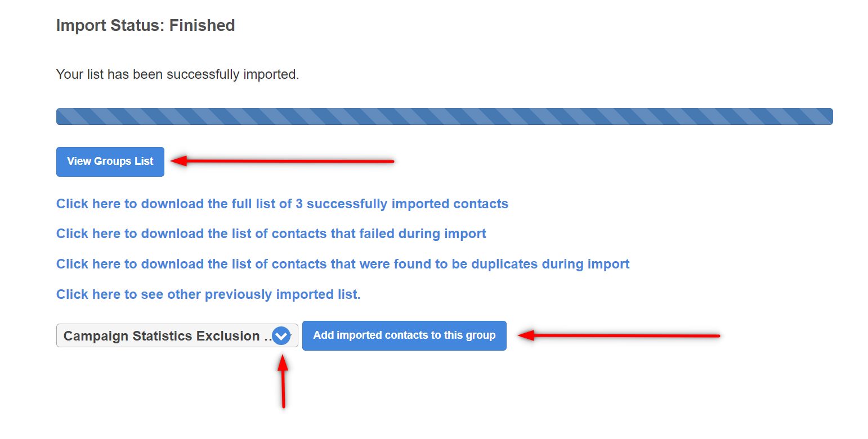This screenshot has height=439, width=868.
Task: Click the blue chevron icon on the group selector
Action: [x=281, y=336]
